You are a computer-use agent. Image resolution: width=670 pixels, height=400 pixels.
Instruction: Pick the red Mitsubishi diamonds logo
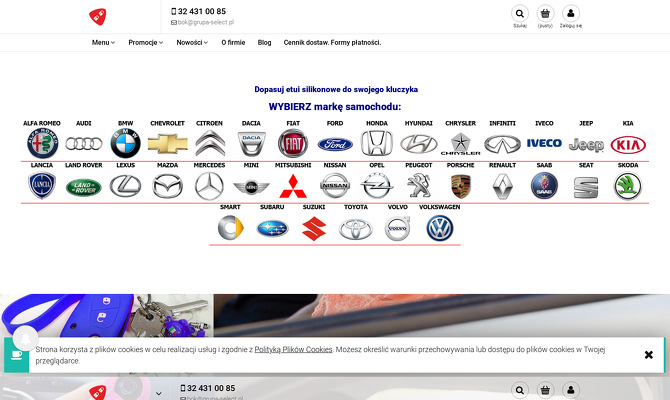[x=293, y=186]
